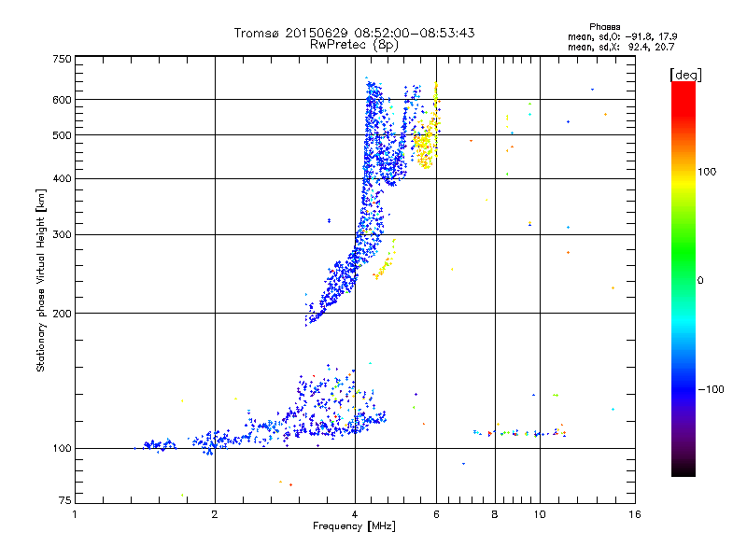Click the '-100' label beside the colorbar

click(711, 389)
